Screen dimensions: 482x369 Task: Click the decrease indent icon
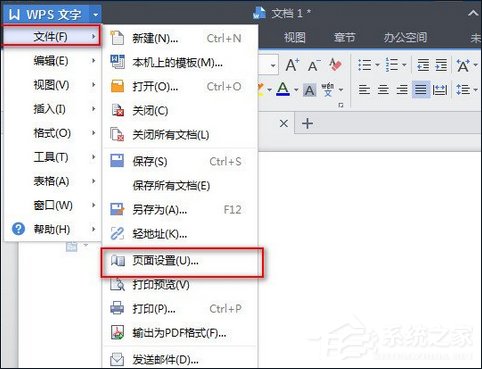click(x=423, y=65)
